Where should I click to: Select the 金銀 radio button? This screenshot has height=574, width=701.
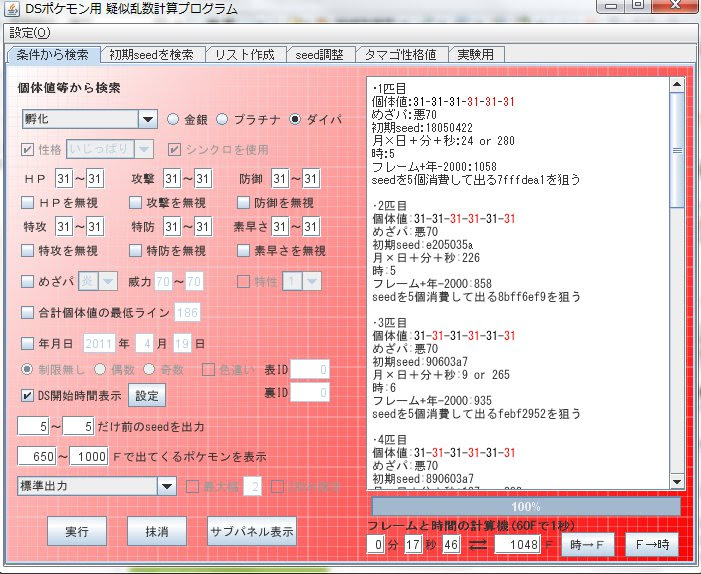tap(173, 119)
